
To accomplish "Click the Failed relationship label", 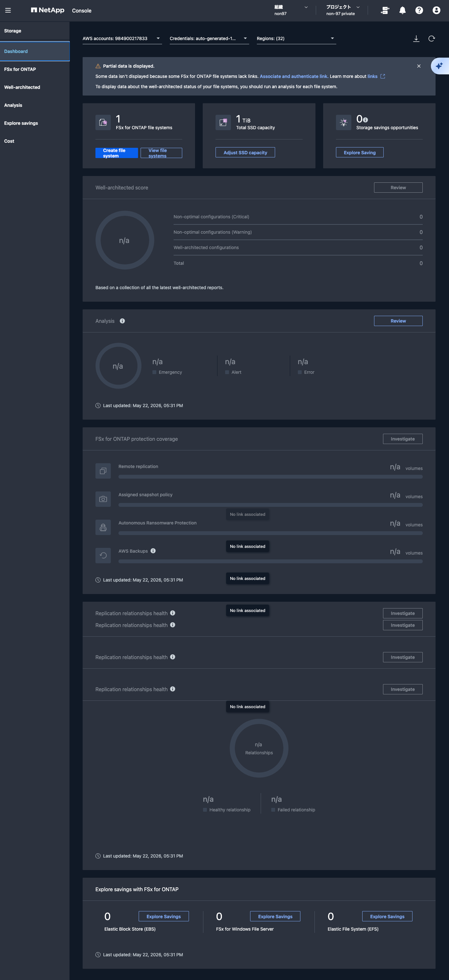I will point(296,810).
